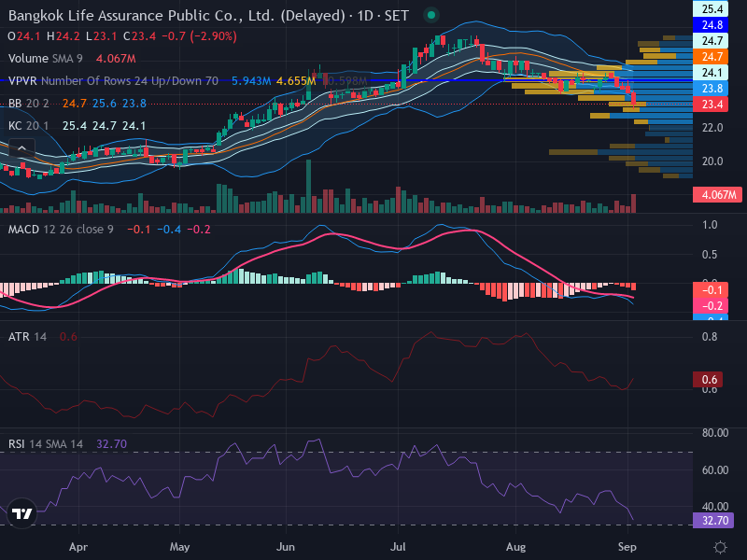The image size is (747, 560).
Task: Click the green market status dot
Action: pyautogui.click(x=431, y=15)
